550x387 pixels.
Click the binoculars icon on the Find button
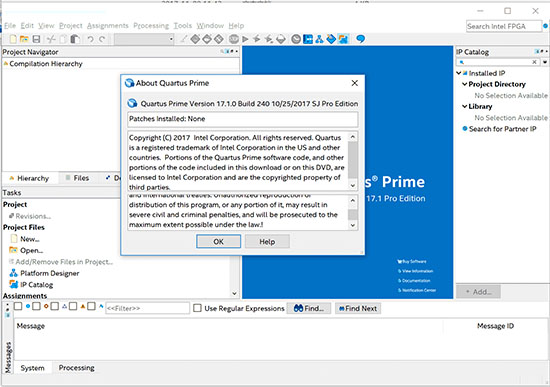pos(298,308)
